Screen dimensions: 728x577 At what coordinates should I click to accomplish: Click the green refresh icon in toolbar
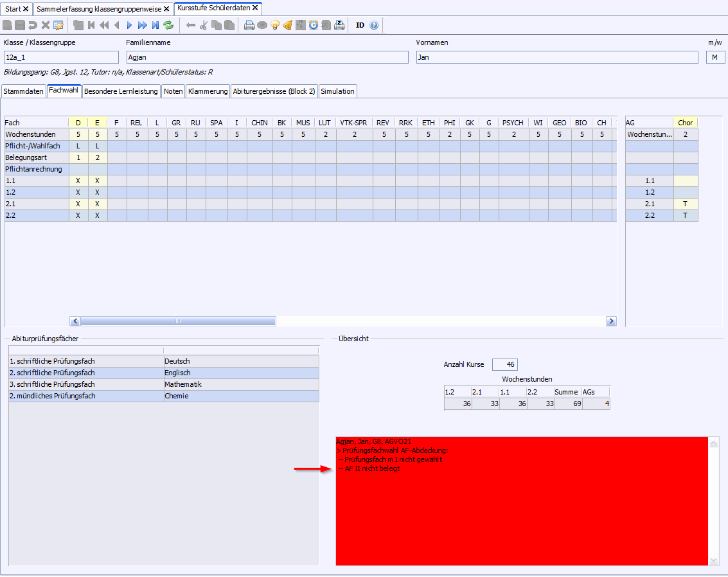click(168, 25)
